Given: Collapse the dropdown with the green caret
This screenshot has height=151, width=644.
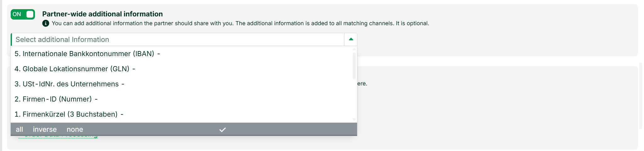Looking at the screenshot, I should (351, 39).
